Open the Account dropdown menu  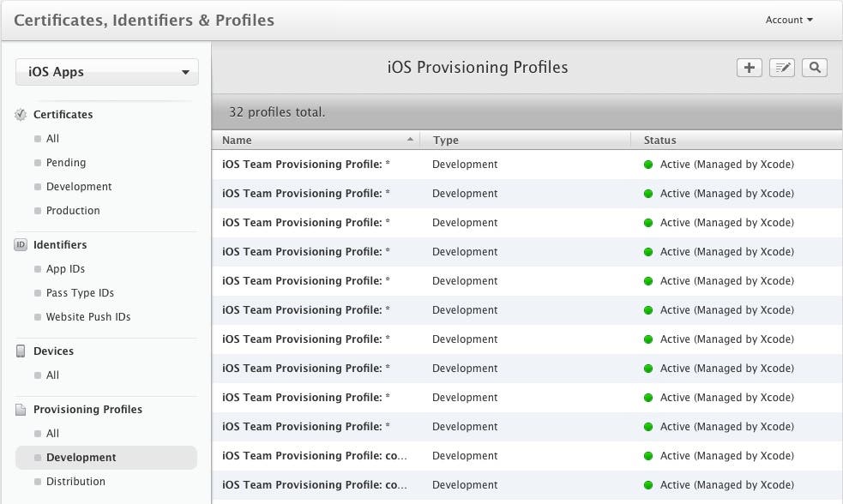789,20
